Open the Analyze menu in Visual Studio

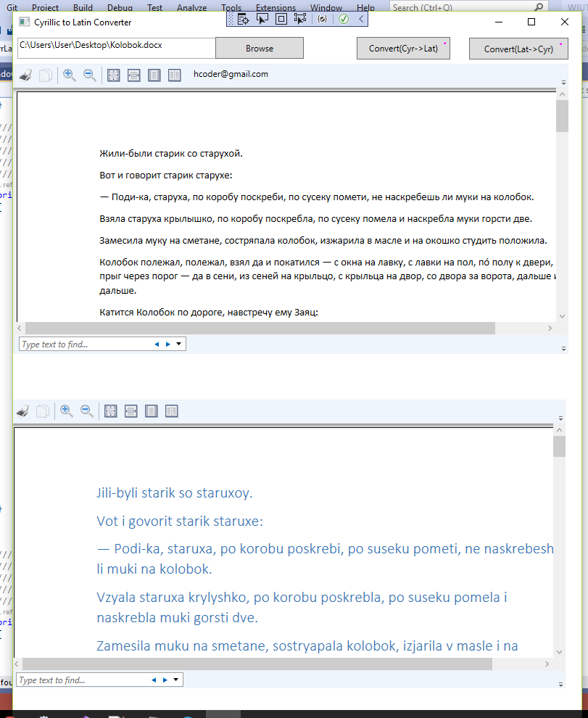click(x=191, y=7)
